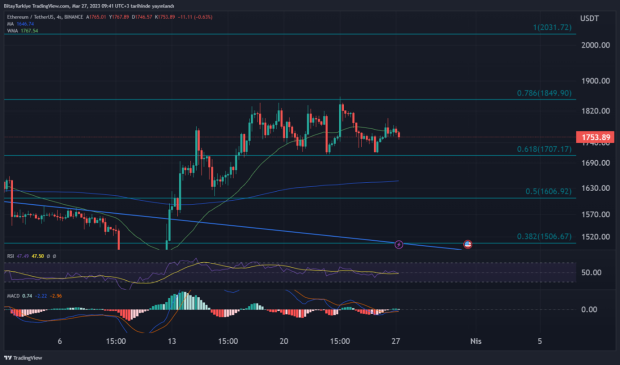This screenshot has height=365, width=620.
Task: Open the US flag economic event icon
Action: point(467,244)
